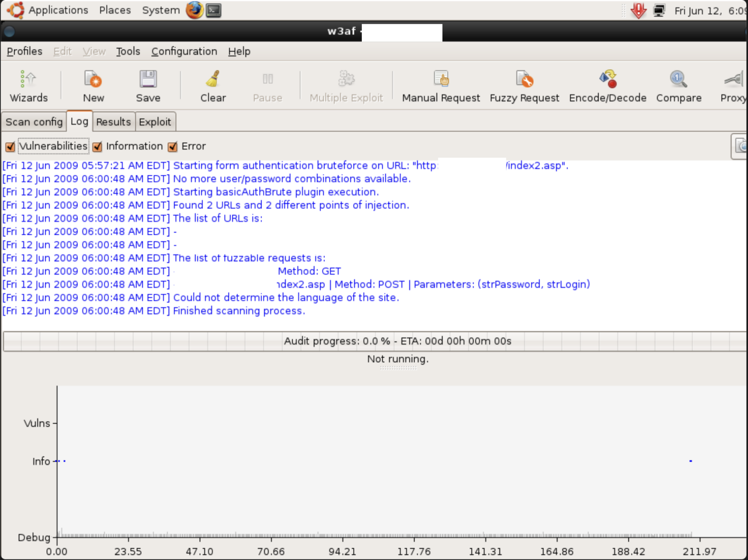Start the Proxy tool

[732, 85]
